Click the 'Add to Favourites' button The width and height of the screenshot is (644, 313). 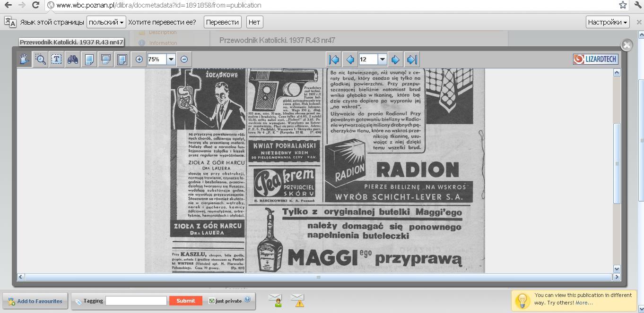click(35, 301)
